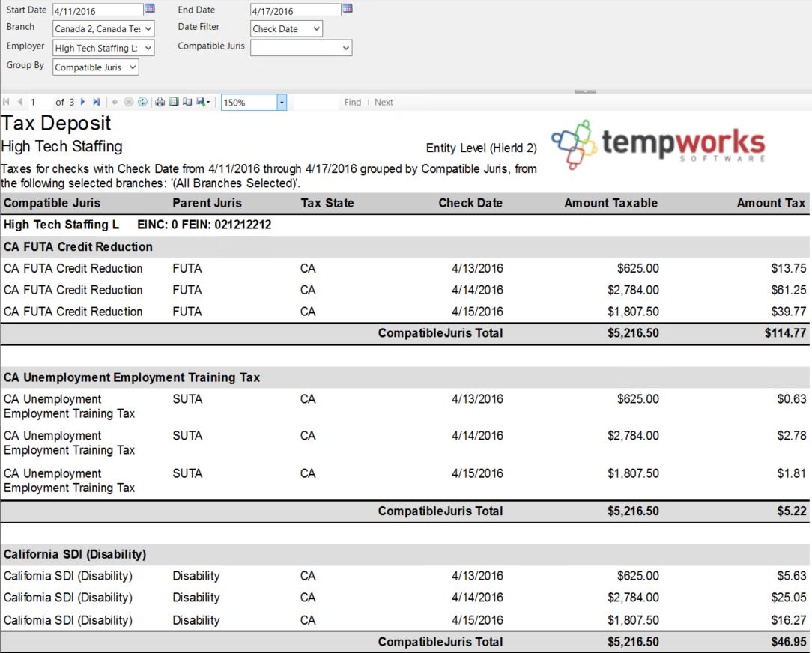The height and width of the screenshot is (653, 812).
Task: Go to the next report page
Action: 83,102
